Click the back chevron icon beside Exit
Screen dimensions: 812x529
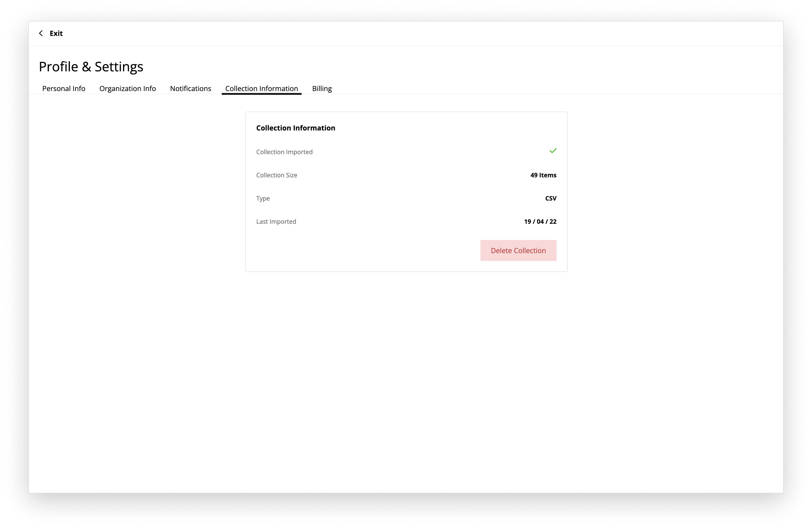click(x=41, y=33)
